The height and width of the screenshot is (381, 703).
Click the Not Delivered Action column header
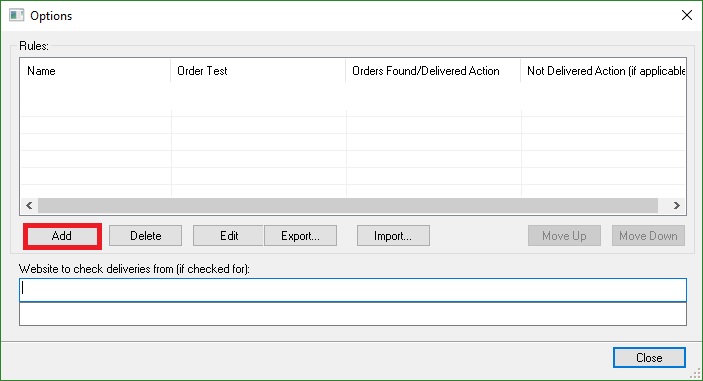pyautogui.click(x=603, y=71)
